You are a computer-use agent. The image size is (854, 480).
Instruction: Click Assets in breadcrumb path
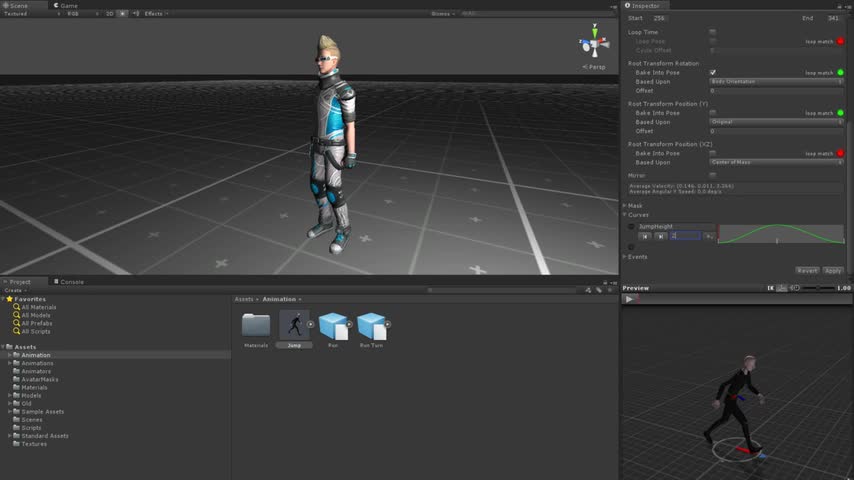point(244,299)
